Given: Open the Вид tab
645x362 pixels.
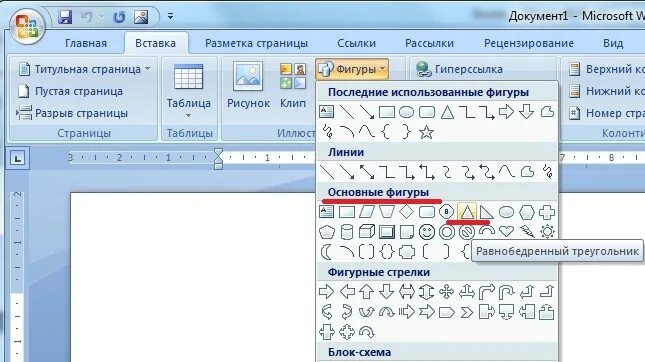Looking at the screenshot, I should 613,43.
